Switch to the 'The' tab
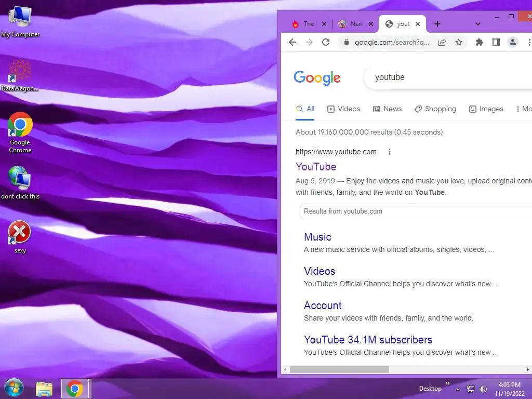532x399 pixels. click(x=309, y=24)
